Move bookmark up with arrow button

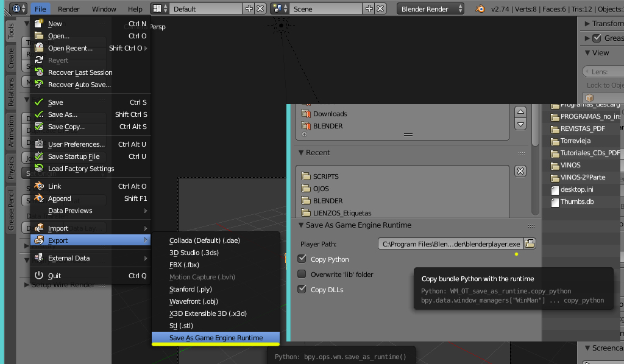520,112
